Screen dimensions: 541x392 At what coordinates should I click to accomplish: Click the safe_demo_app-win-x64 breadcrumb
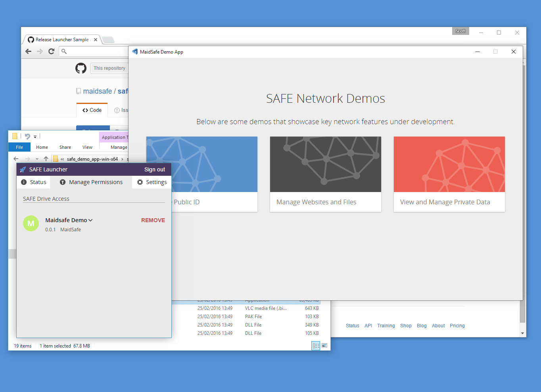point(92,159)
